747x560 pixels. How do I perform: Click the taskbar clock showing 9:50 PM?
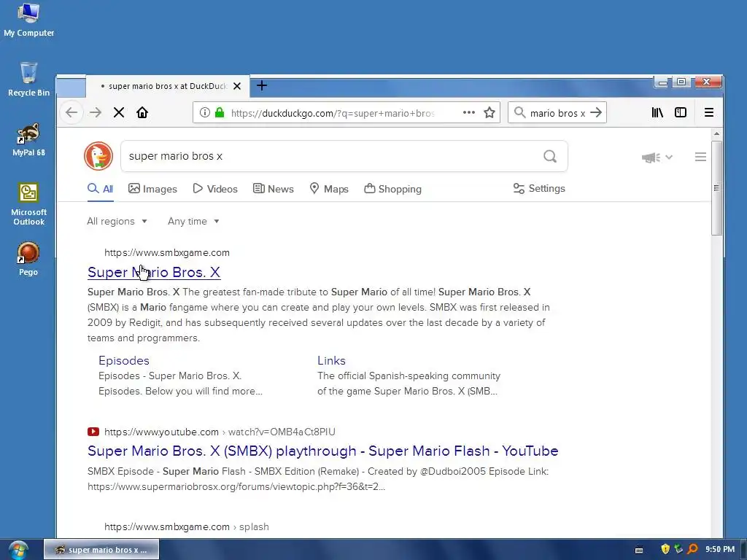(720, 549)
